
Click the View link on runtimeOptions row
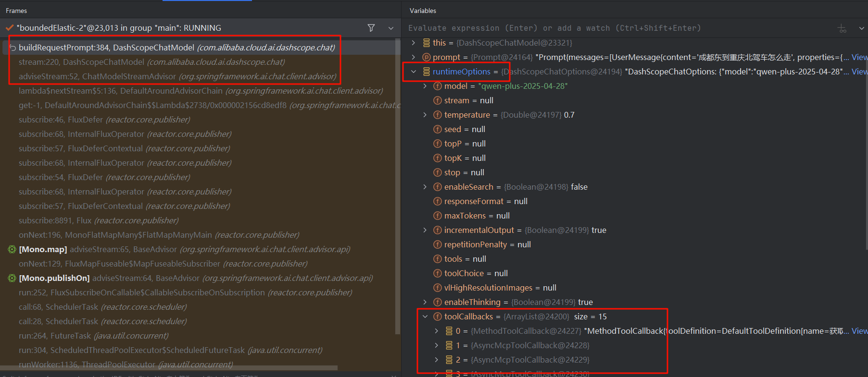coord(859,72)
